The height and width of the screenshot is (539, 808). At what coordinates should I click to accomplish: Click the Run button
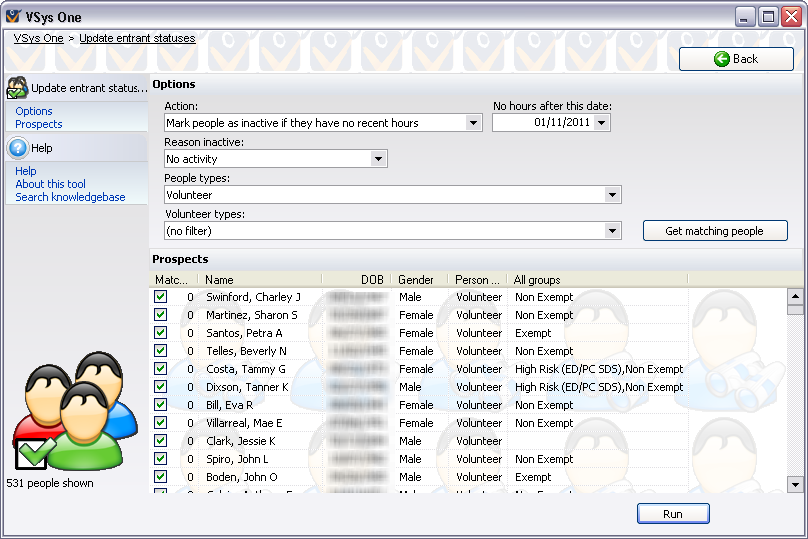673,514
